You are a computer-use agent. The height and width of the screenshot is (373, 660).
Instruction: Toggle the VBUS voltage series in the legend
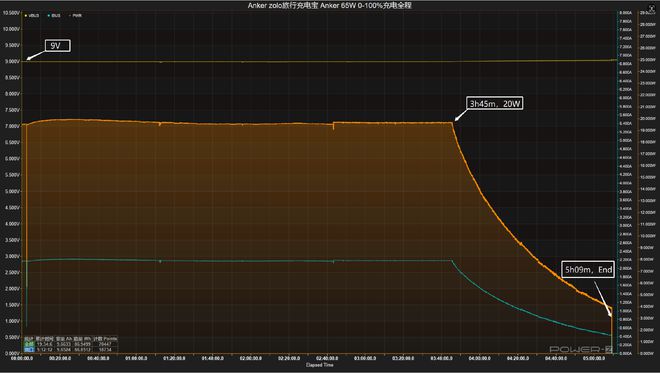(32, 16)
